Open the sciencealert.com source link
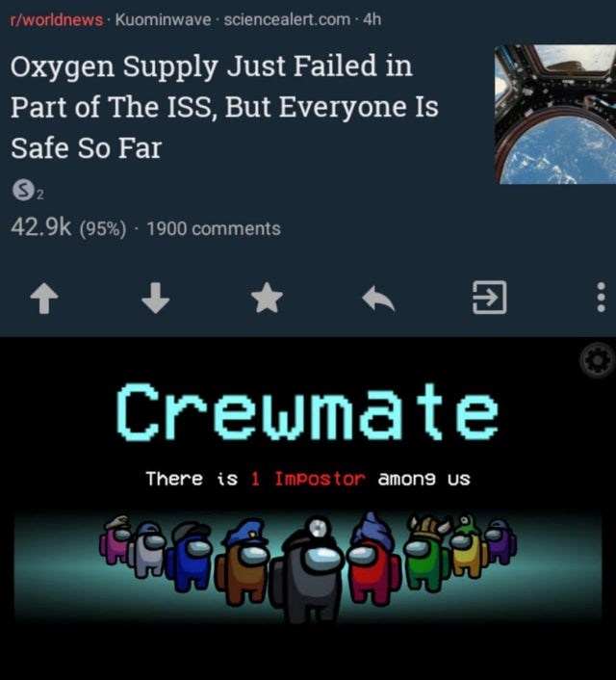This screenshot has width=616, height=680. coord(287,19)
